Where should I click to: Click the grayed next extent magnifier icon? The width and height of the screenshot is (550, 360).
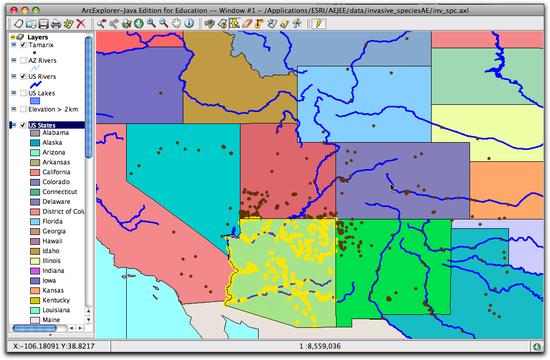tap(114, 24)
